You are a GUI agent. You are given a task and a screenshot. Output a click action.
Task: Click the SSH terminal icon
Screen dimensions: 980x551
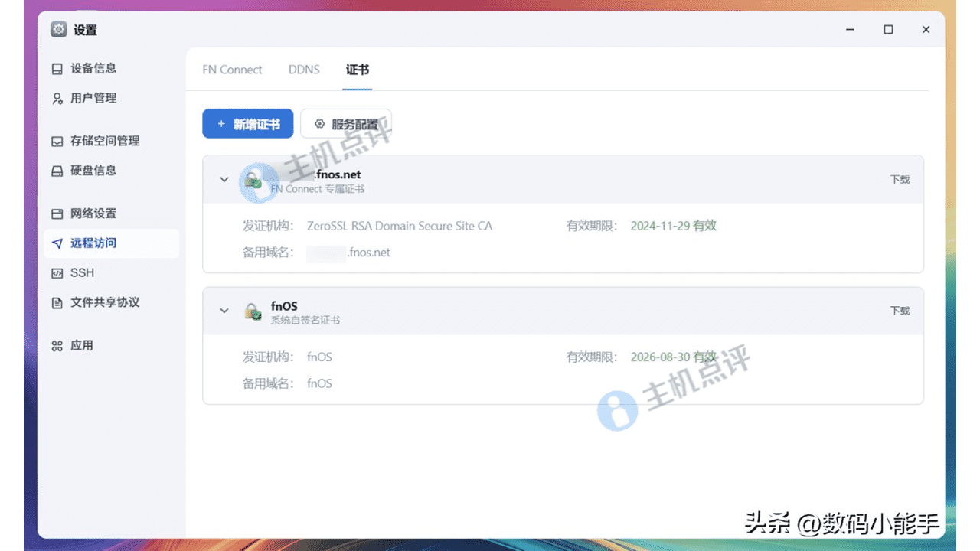57,273
